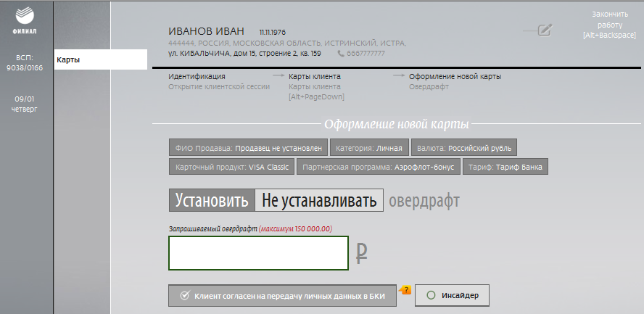Click the ВСП: 9038/0166 label
Viewport: 644px width, 314px height.
25,63
